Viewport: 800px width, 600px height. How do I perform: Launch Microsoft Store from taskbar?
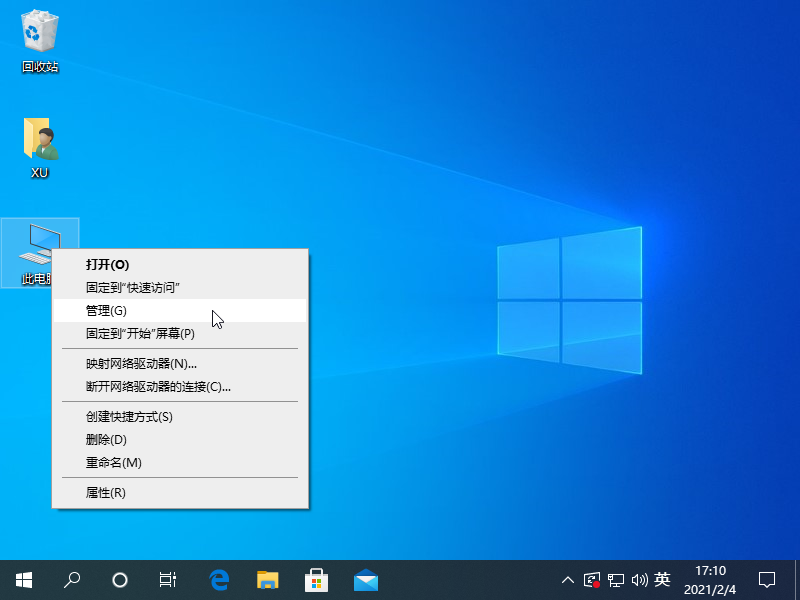(316, 579)
